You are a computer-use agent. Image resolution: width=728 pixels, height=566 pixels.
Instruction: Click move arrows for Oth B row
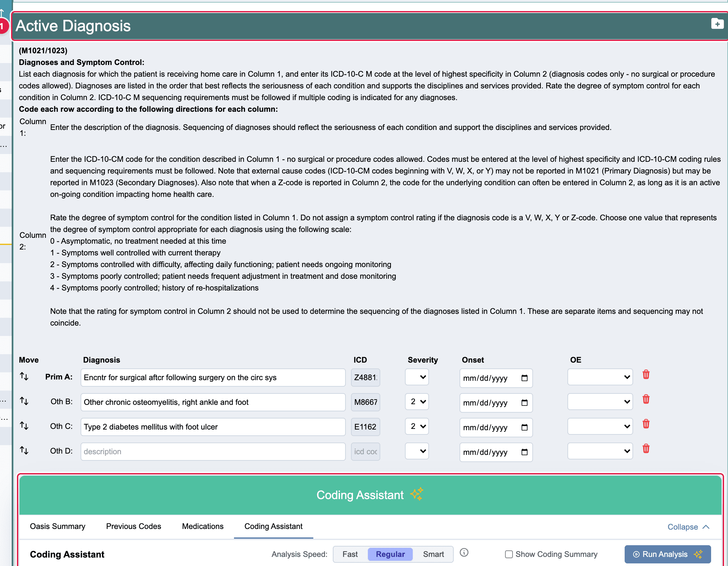(x=24, y=401)
